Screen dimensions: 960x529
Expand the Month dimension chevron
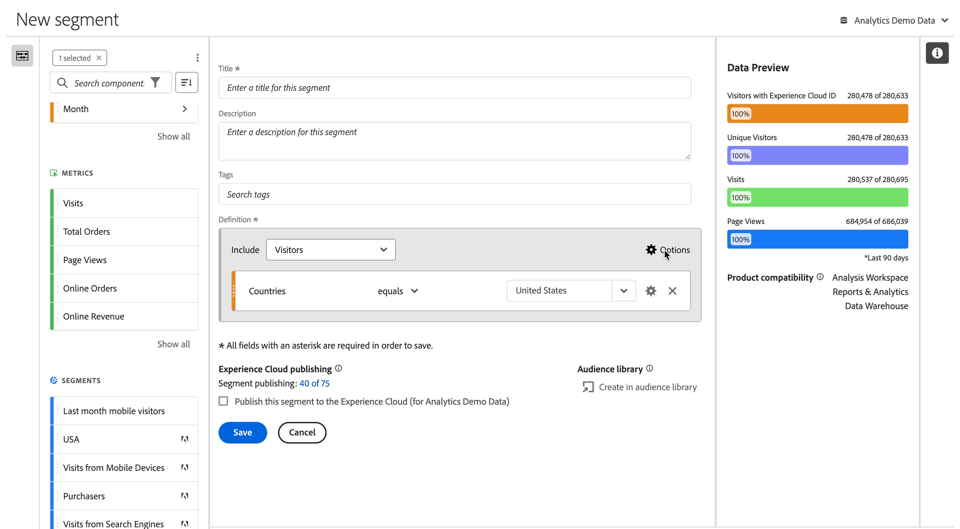tap(184, 109)
